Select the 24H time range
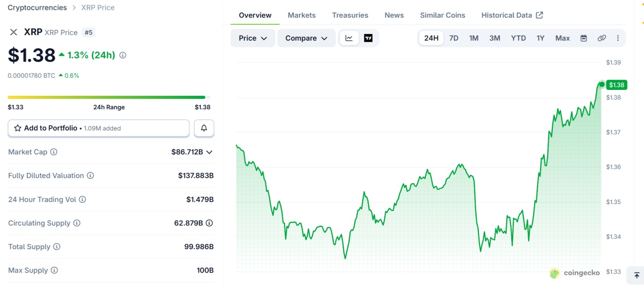 431,38
